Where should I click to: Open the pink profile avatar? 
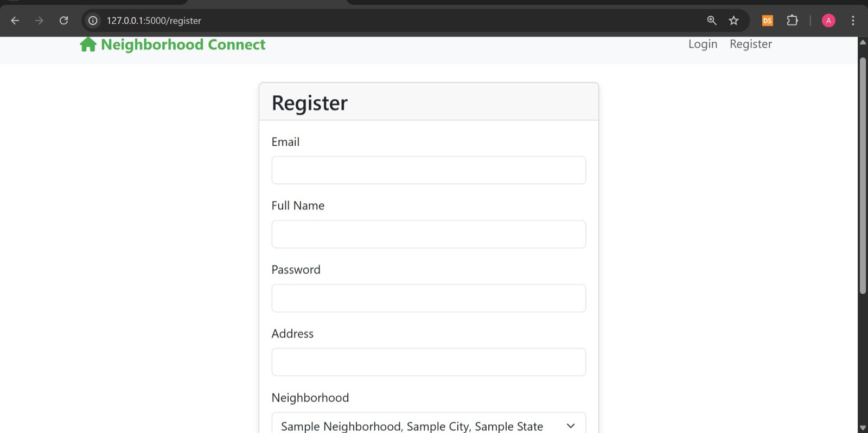tap(828, 21)
